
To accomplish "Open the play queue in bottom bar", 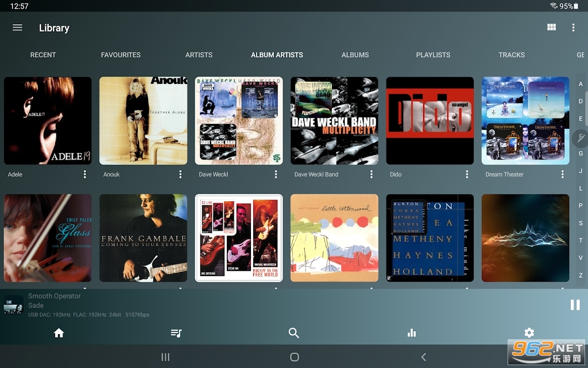I will tap(176, 333).
